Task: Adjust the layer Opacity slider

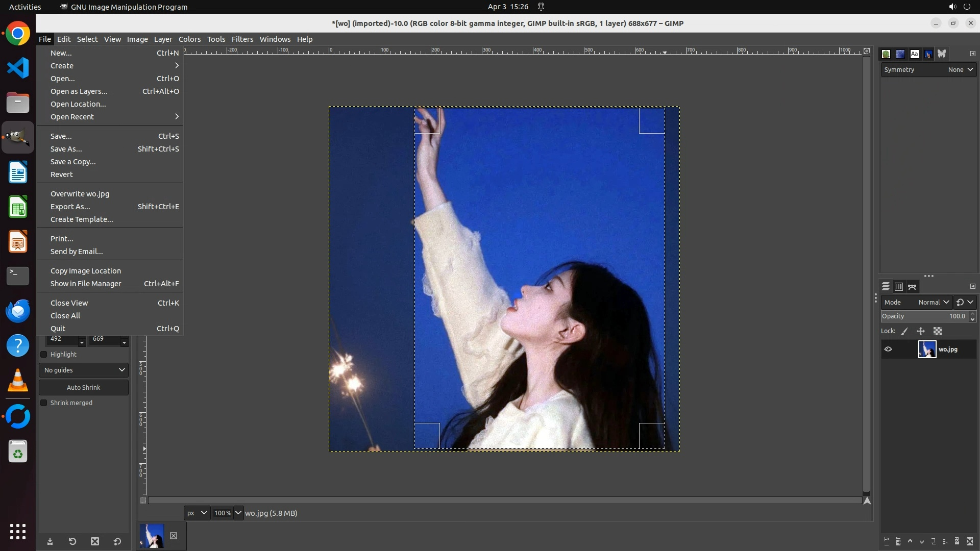Action: [x=924, y=316]
